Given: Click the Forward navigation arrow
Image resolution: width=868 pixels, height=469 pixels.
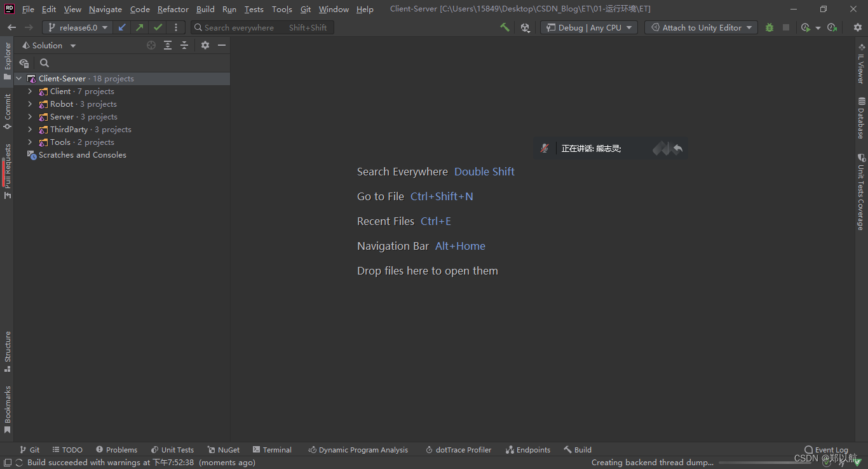Looking at the screenshot, I should click(x=29, y=27).
